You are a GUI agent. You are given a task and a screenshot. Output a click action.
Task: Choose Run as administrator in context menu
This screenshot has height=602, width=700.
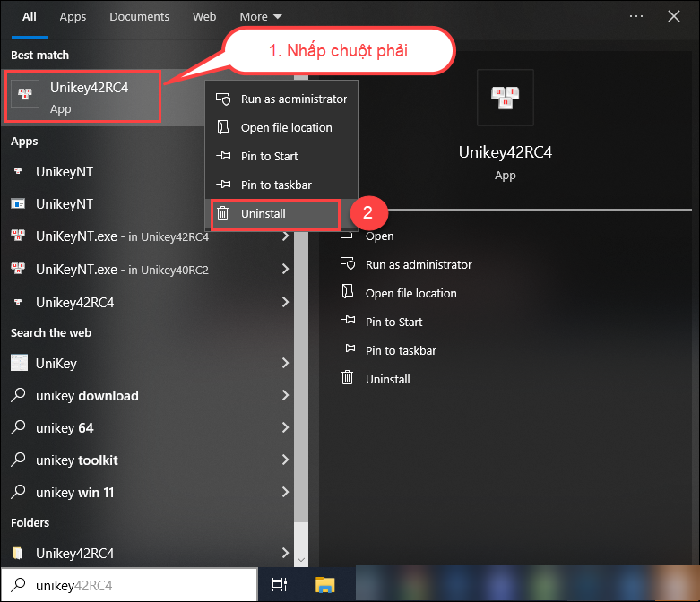coord(281,99)
